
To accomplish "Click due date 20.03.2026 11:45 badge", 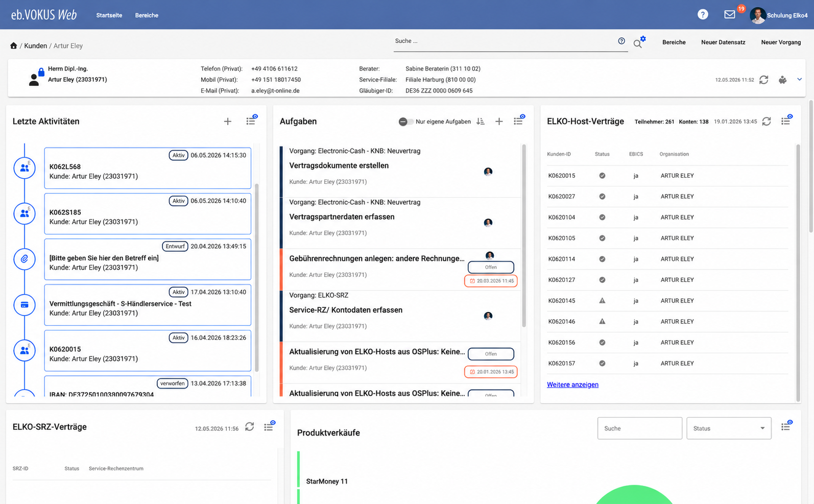I will tap(491, 281).
